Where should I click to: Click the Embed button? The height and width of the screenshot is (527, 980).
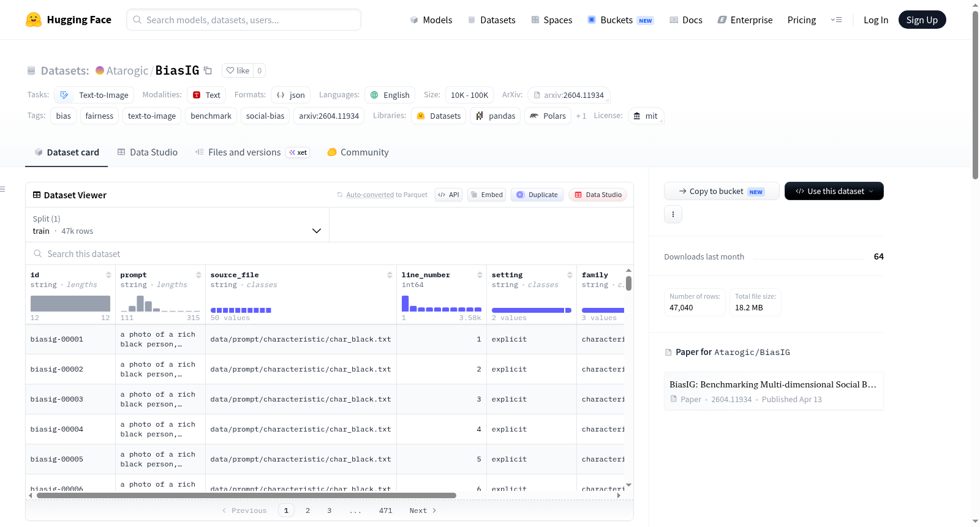[486, 195]
